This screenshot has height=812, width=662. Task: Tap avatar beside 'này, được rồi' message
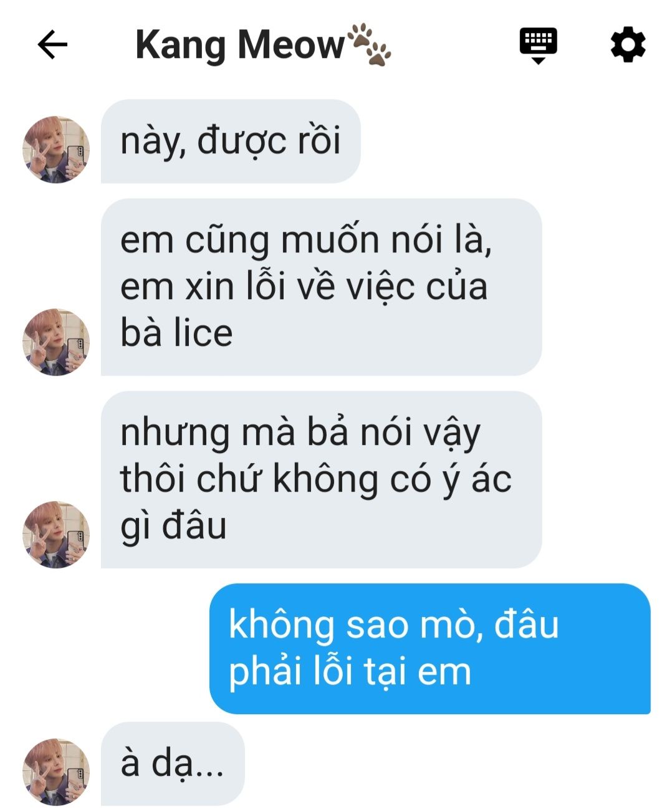(x=56, y=150)
